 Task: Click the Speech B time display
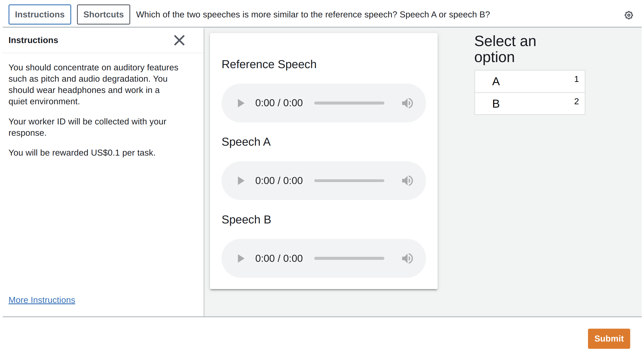point(279,258)
